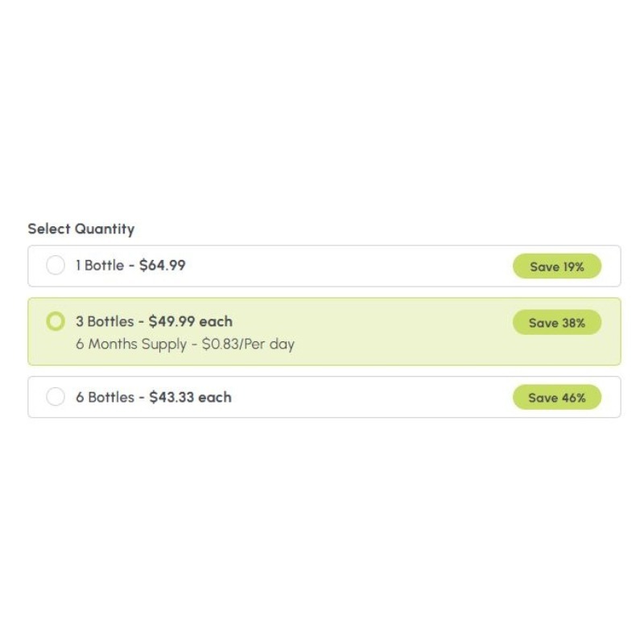Click the "1 Bottle" label text
The height and width of the screenshot is (644, 644).
[x=100, y=266]
